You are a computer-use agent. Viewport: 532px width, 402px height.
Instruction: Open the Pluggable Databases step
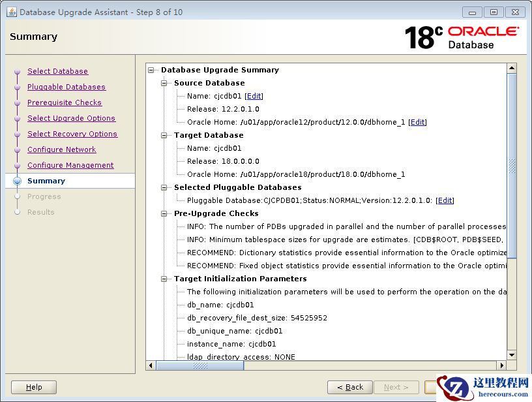[x=66, y=87]
